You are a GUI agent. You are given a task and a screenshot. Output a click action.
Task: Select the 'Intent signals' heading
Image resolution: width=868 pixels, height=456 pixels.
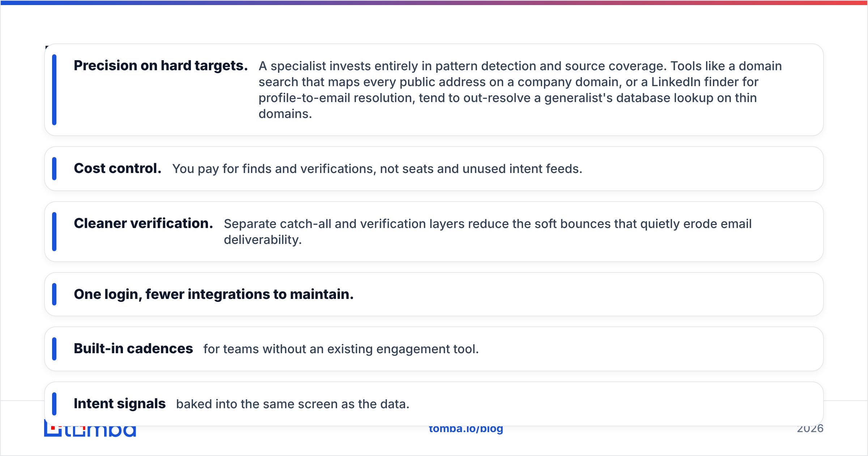click(119, 404)
